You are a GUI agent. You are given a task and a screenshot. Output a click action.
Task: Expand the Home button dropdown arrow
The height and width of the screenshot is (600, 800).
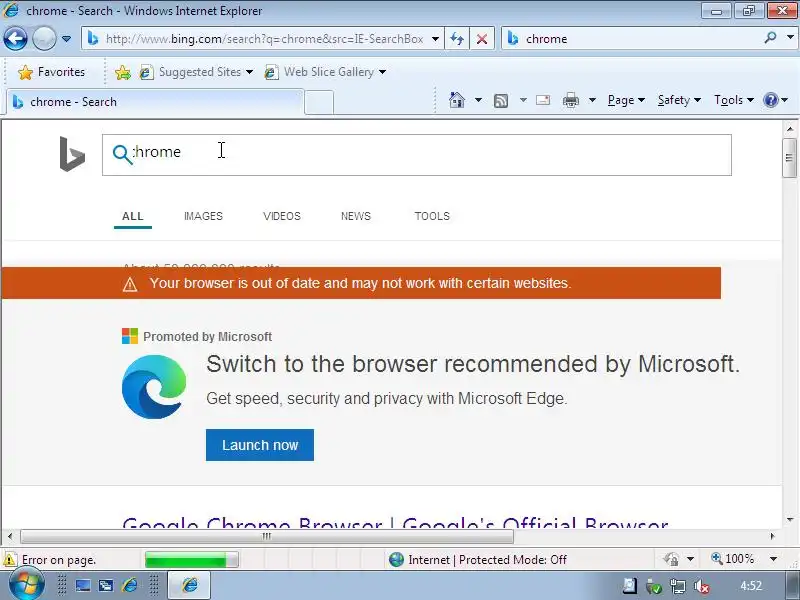click(x=478, y=100)
